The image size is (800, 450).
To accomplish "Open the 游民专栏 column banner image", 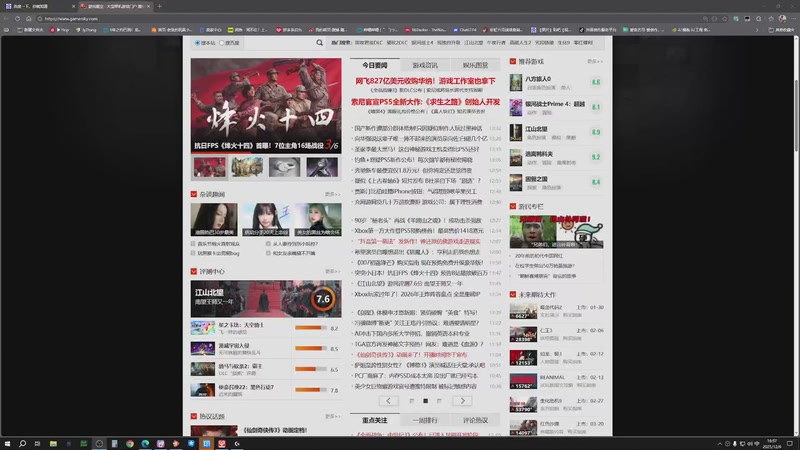I will 556,231.
